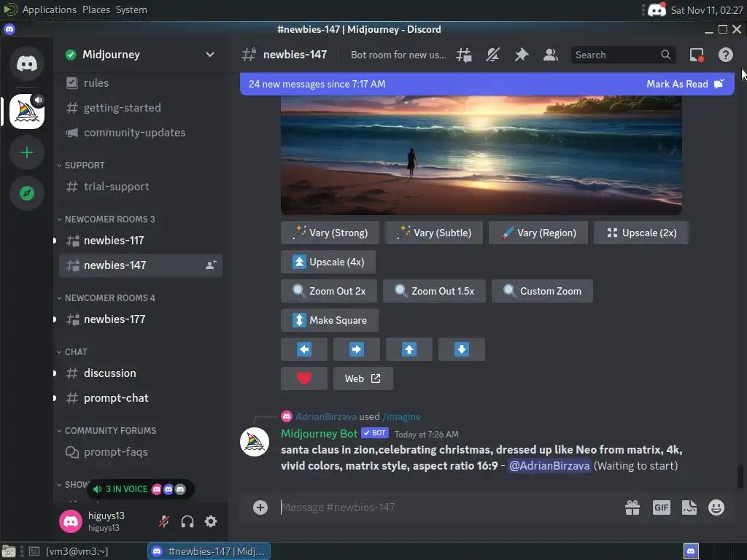
Task: Click Vary (Region) button
Action: click(538, 233)
